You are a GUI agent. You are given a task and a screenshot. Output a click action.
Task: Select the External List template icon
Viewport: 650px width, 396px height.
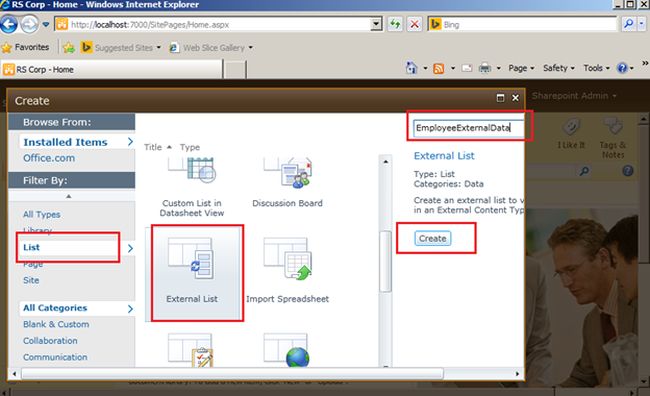pyautogui.click(x=191, y=259)
